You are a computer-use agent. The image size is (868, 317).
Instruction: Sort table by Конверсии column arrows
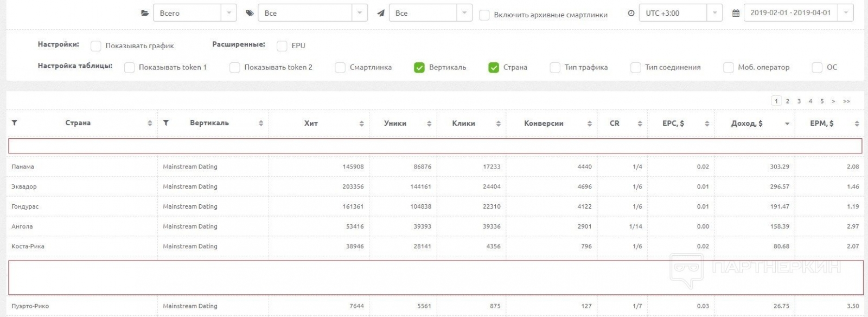tap(590, 124)
